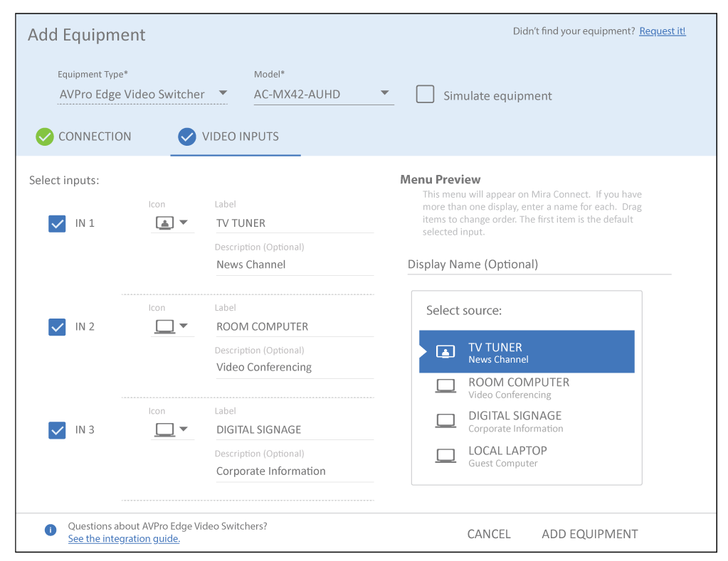
Task: Open the Equipment Type dropdown
Action: coord(142,94)
